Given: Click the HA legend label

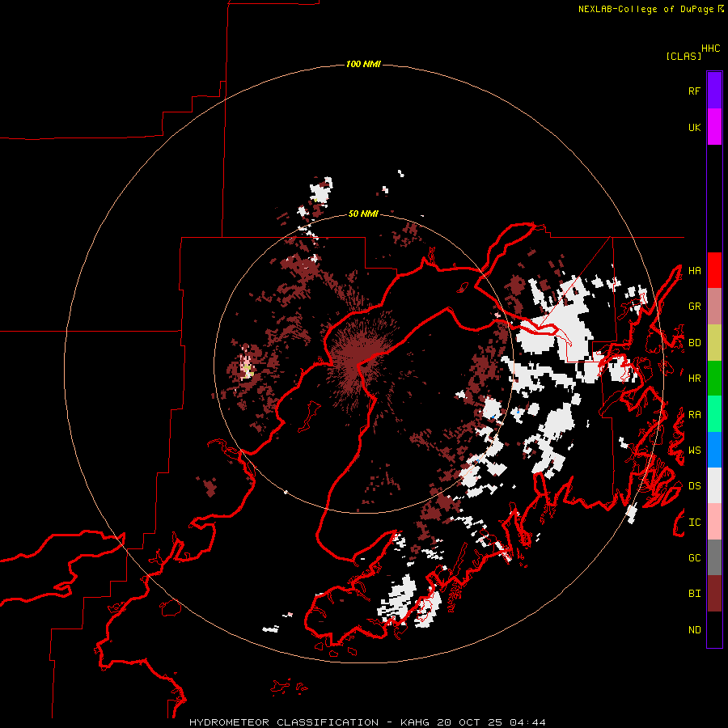Looking at the screenshot, I should click(694, 270).
